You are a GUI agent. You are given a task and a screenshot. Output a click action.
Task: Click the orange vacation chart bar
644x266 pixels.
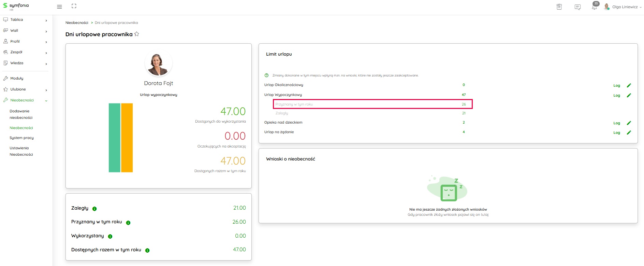click(127, 138)
